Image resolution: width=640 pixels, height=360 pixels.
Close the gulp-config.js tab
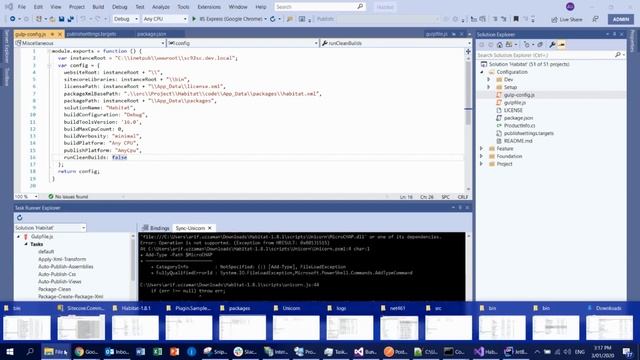point(60,34)
